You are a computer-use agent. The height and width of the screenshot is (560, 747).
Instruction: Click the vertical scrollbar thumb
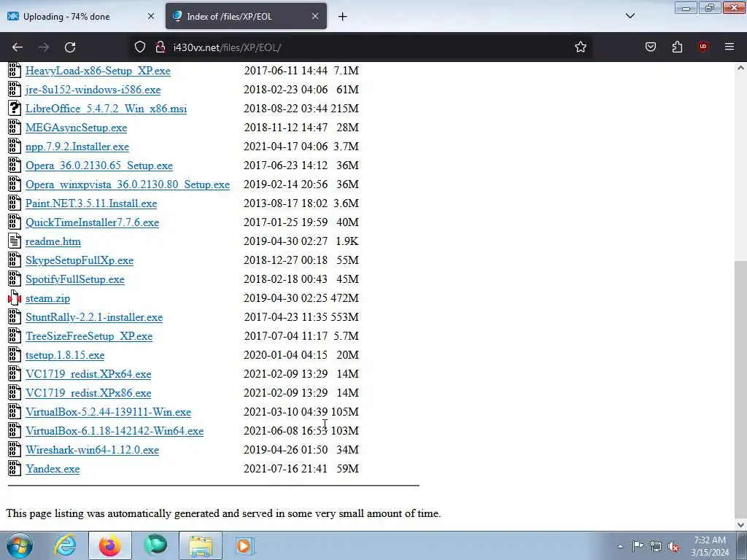(x=740, y=388)
